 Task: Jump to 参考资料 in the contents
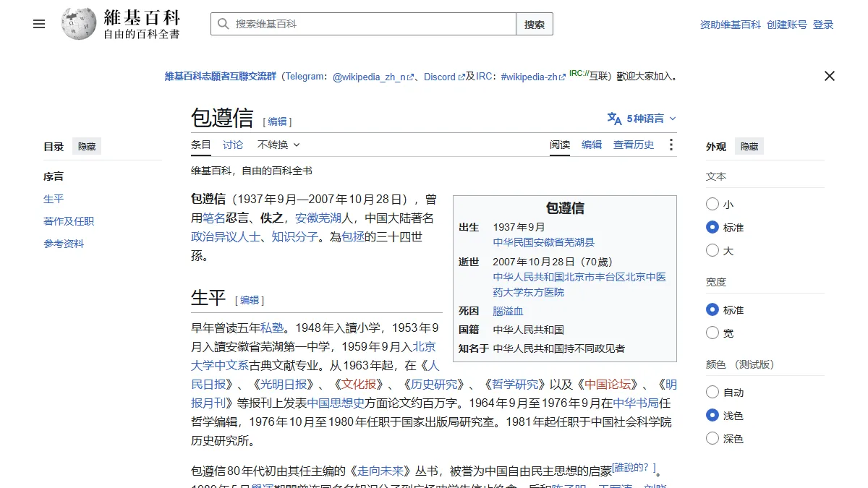pos(64,244)
